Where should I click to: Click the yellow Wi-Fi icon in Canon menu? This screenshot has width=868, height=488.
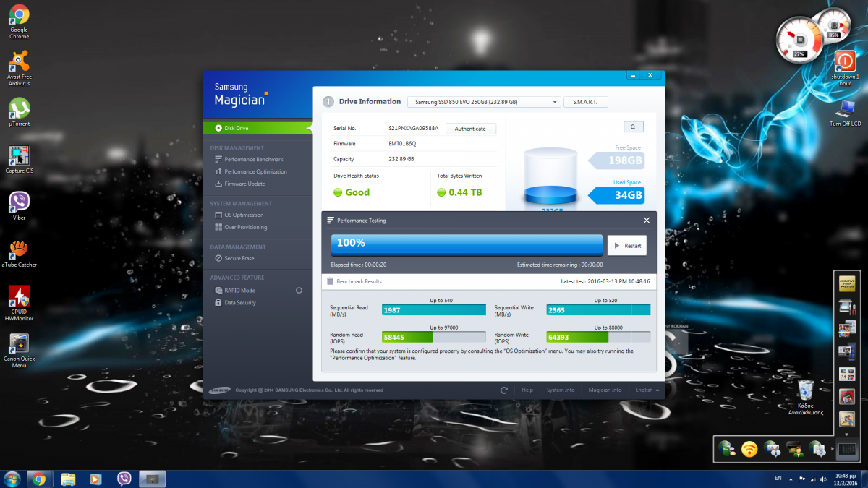point(750,450)
